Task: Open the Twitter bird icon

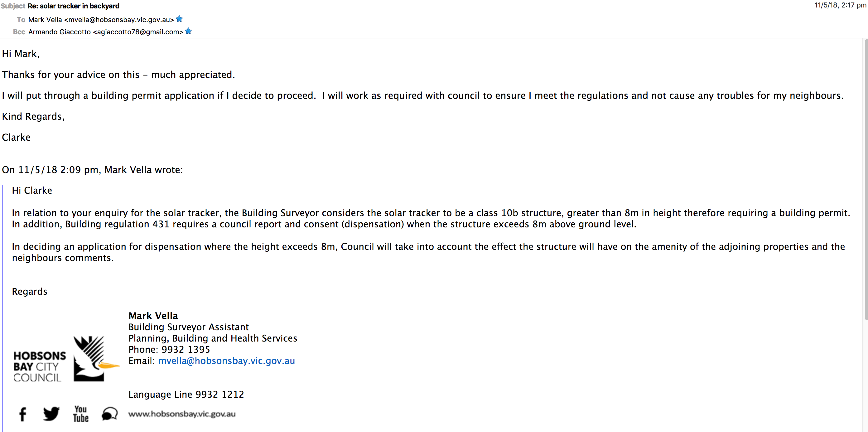Action: tap(51, 414)
